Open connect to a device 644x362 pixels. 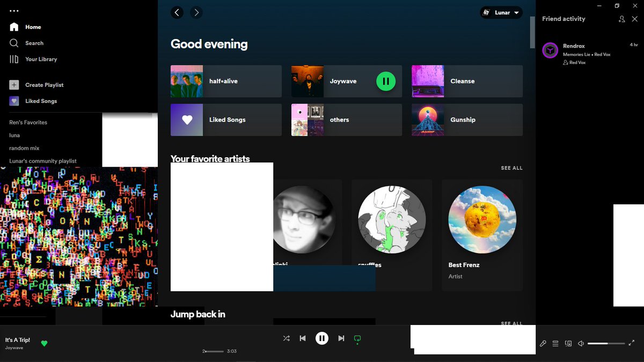[x=568, y=343]
